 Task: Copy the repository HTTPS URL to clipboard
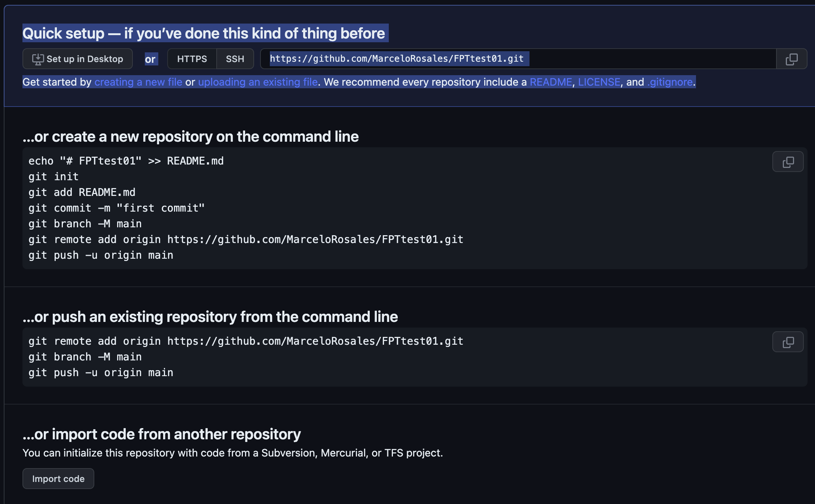(x=791, y=59)
